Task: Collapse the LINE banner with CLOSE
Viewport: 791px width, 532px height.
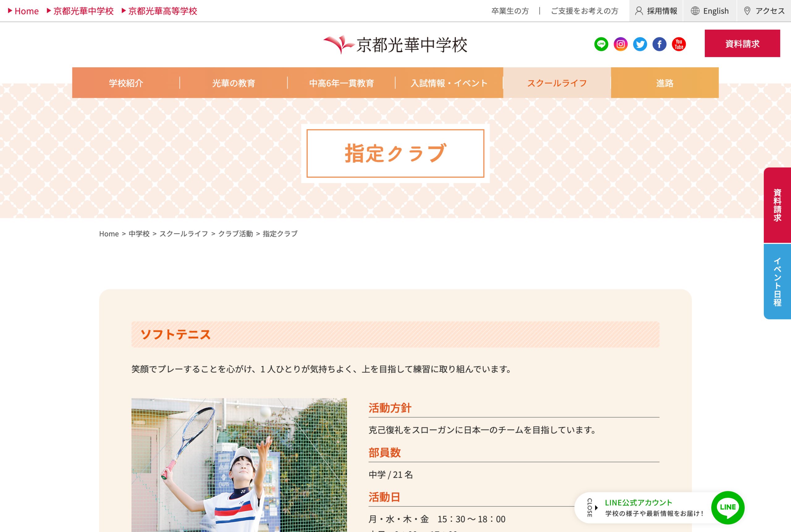Action: point(591,508)
